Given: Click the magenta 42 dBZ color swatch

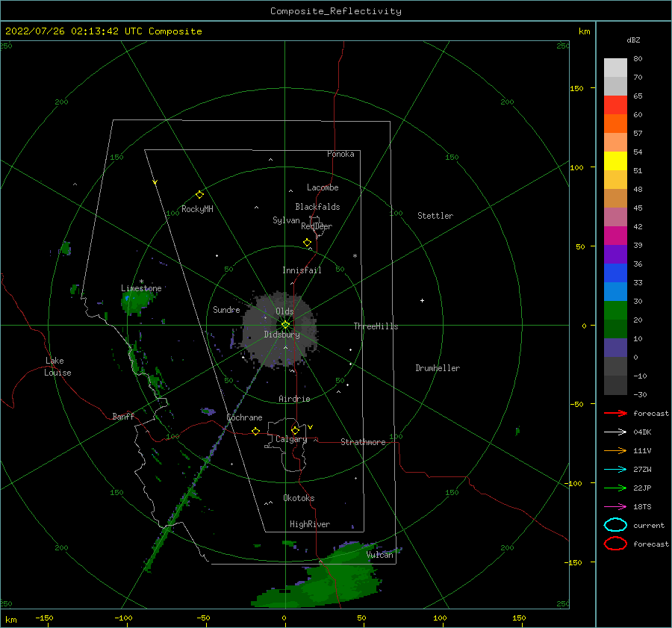Looking at the screenshot, I should (x=615, y=236).
